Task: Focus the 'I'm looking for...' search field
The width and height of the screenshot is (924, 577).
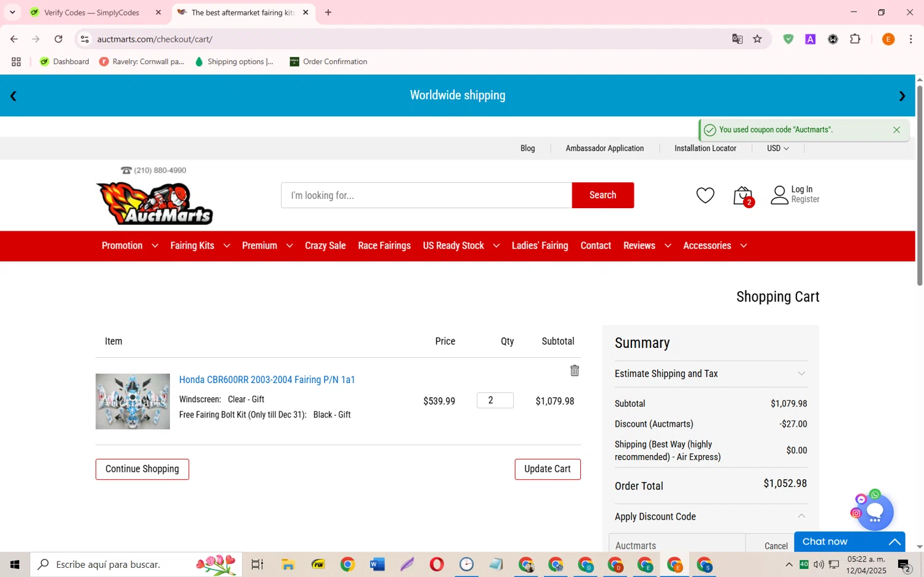Action: pyautogui.click(x=426, y=195)
